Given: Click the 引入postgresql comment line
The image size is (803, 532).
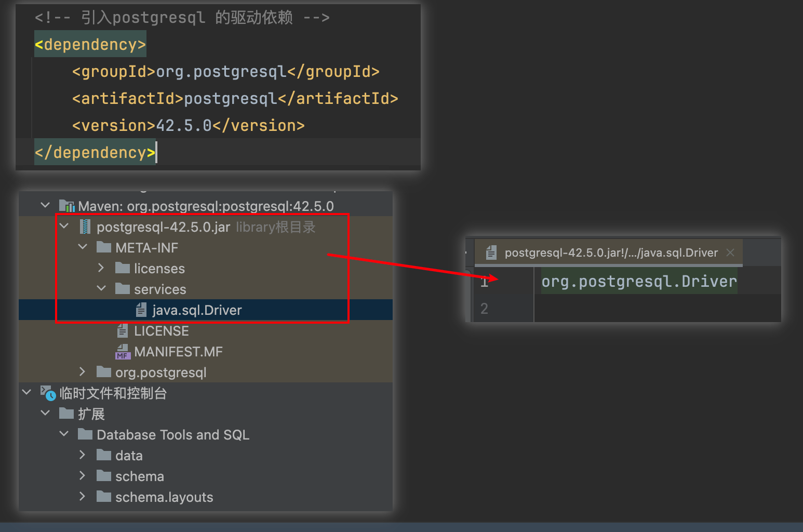Looking at the screenshot, I should pyautogui.click(x=182, y=17).
